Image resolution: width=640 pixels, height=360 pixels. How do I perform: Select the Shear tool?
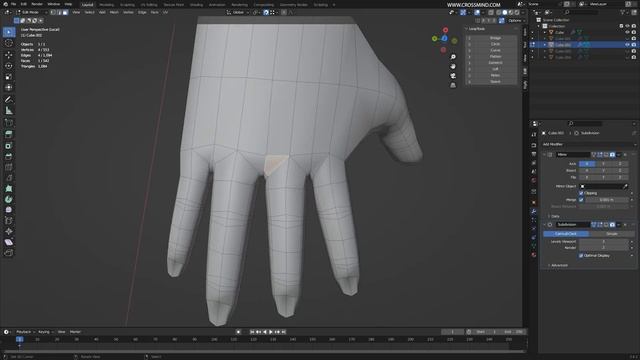click(9, 242)
